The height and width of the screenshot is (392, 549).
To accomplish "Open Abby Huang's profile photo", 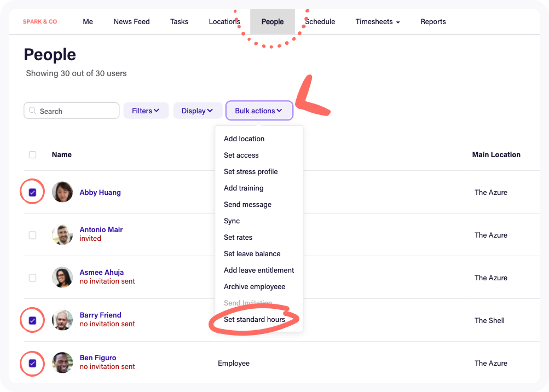I will click(x=62, y=192).
